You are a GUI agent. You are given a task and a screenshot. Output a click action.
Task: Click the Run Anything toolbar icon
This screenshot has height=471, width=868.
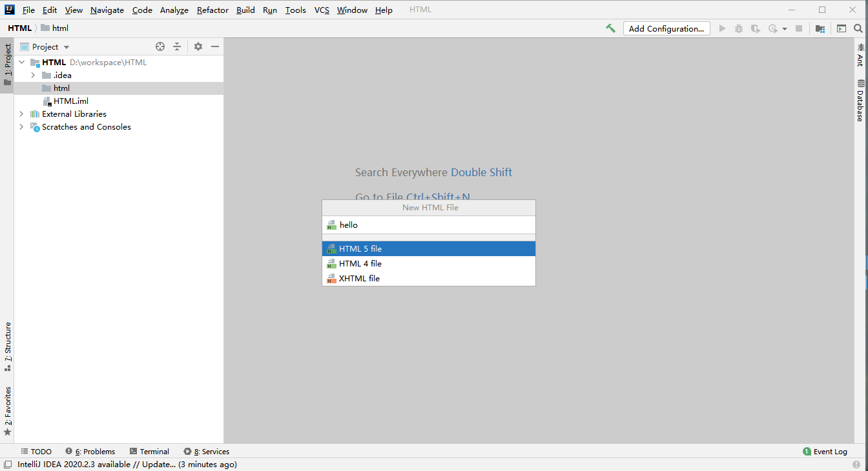841,28
